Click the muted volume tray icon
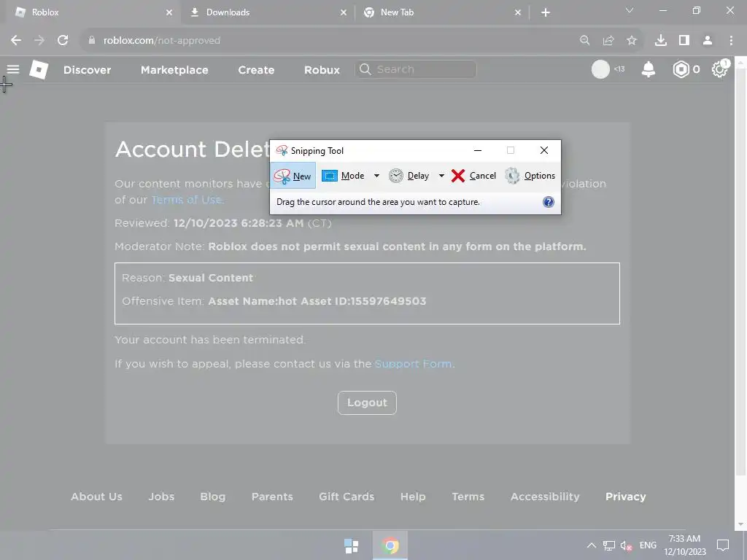 click(x=626, y=545)
